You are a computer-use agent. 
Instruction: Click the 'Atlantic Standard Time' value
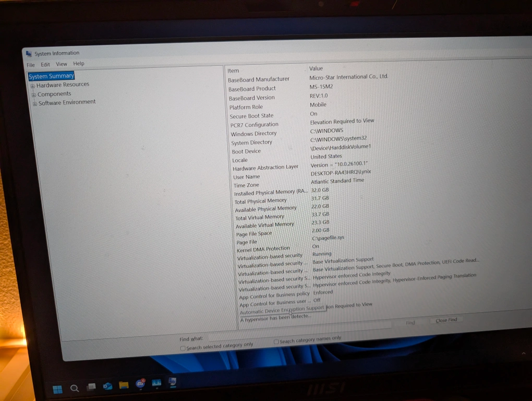pos(337,181)
